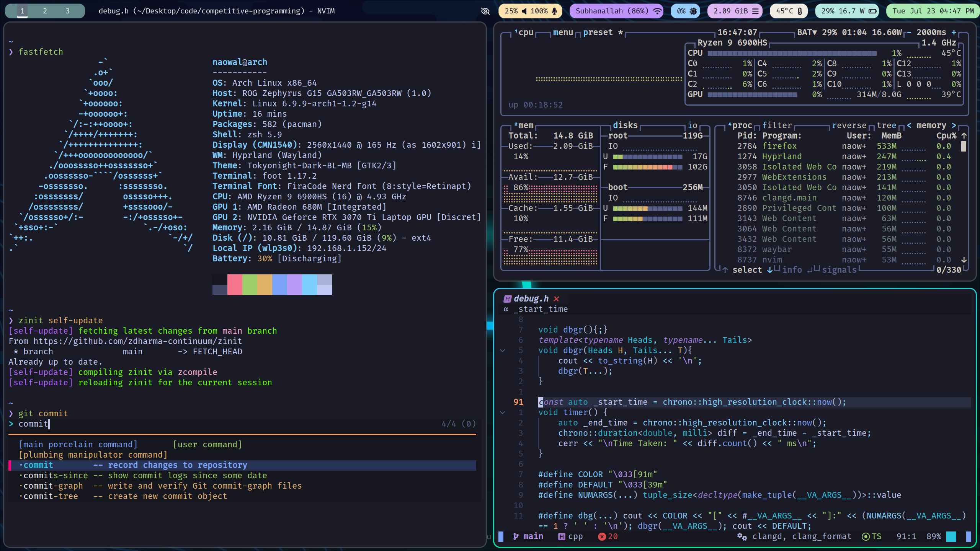The height and width of the screenshot is (551, 980).
Task: Click the right arrow after memory sort in btop
Action: (x=954, y=126)
